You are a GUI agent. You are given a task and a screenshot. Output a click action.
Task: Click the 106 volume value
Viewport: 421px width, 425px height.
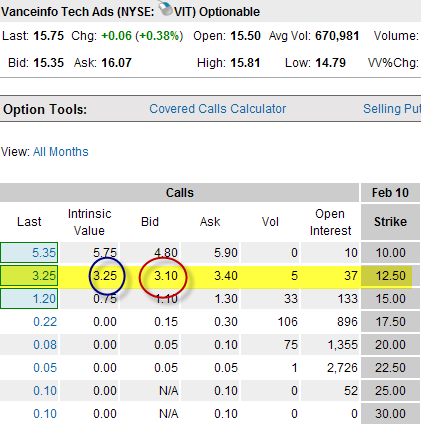point(288,322)
